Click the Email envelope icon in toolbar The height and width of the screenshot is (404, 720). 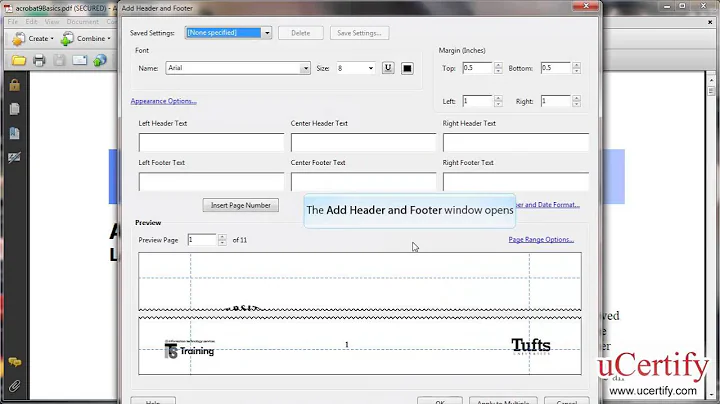[x=79, y=60]
